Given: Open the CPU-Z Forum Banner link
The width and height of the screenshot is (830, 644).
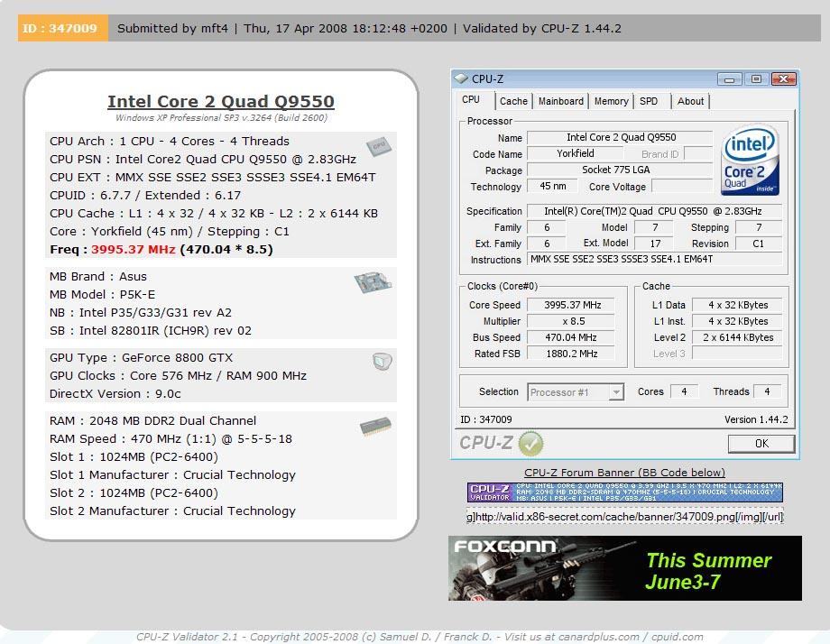Looking at the screenshot, I should 624,473.
